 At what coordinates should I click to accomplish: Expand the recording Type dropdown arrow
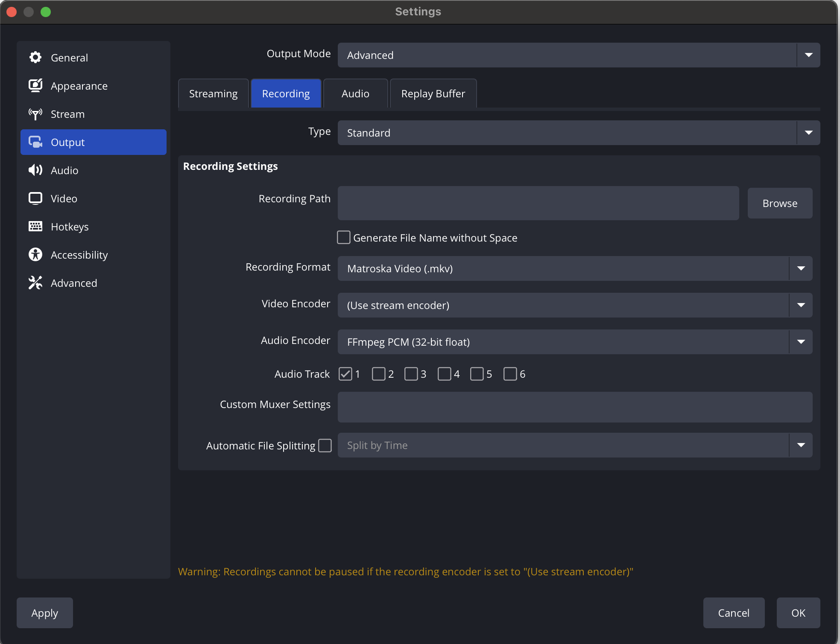[x=808, y=133]
